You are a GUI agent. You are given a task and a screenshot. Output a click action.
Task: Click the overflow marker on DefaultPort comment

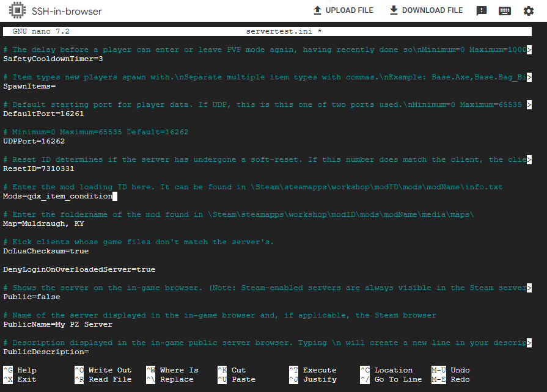529,104
